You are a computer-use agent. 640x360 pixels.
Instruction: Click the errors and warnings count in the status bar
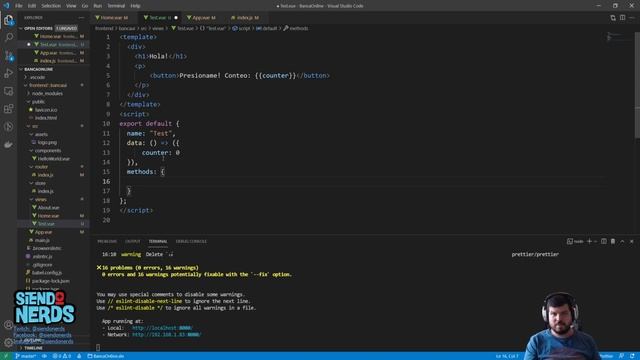[62, 356]
